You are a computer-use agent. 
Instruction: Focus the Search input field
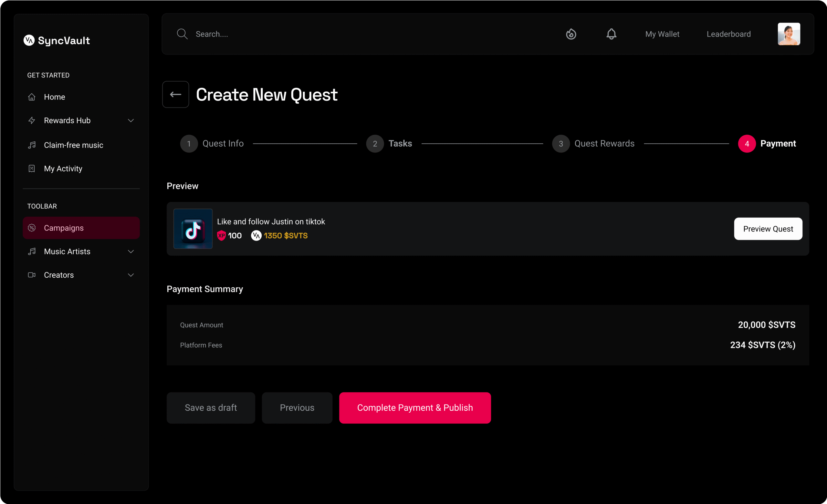[x=302, y=34]
